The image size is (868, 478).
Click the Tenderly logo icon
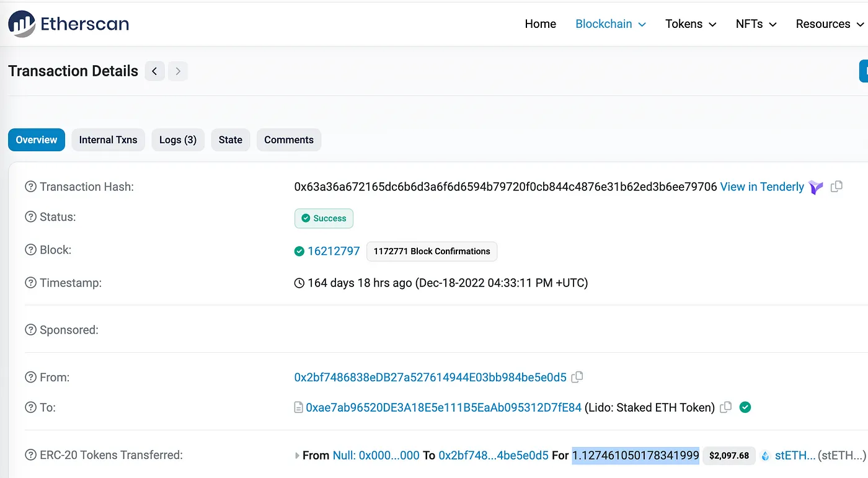[x=816, y=187]
